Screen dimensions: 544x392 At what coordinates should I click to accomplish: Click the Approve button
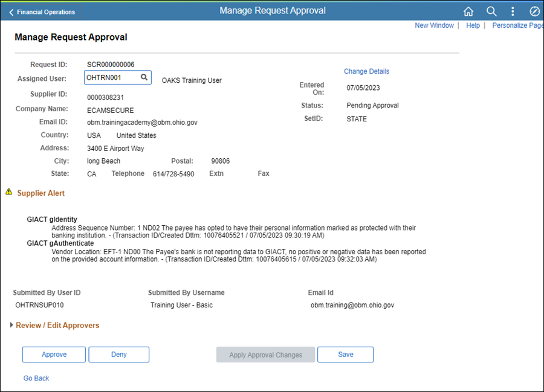tap(54, 355)
